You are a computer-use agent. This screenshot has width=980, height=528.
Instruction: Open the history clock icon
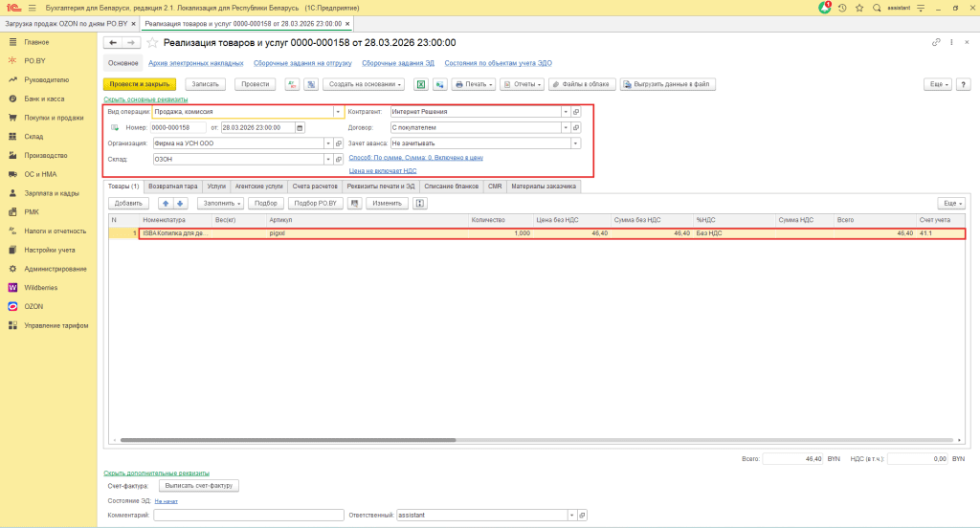pos(842,8)
